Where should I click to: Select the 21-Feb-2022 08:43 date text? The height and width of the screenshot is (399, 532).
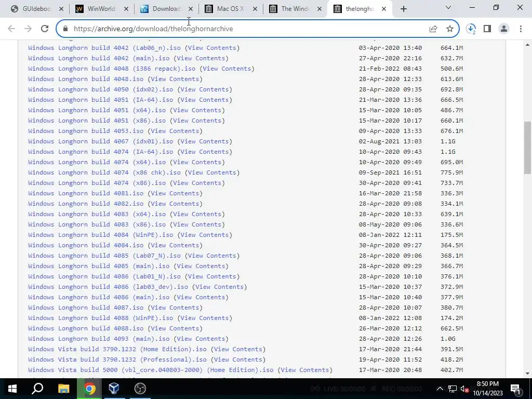[x=390, y=69]
